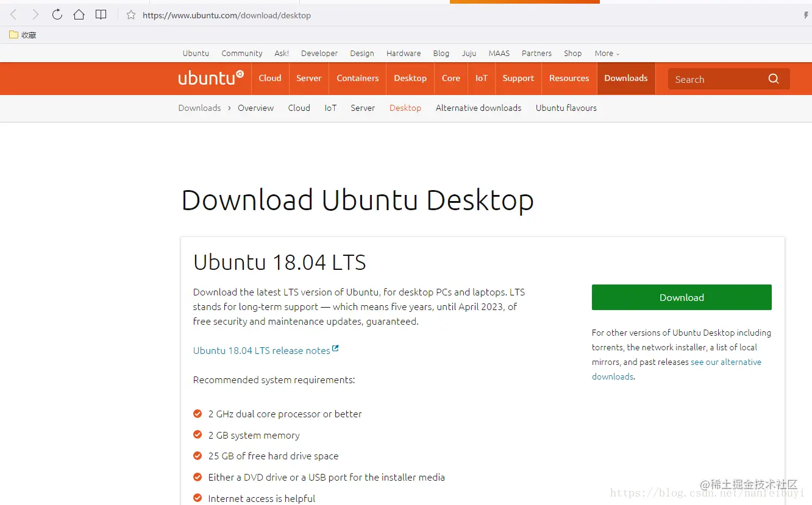
Task: Select Containers in the orange navigation bar
Action: coord(358,78)
